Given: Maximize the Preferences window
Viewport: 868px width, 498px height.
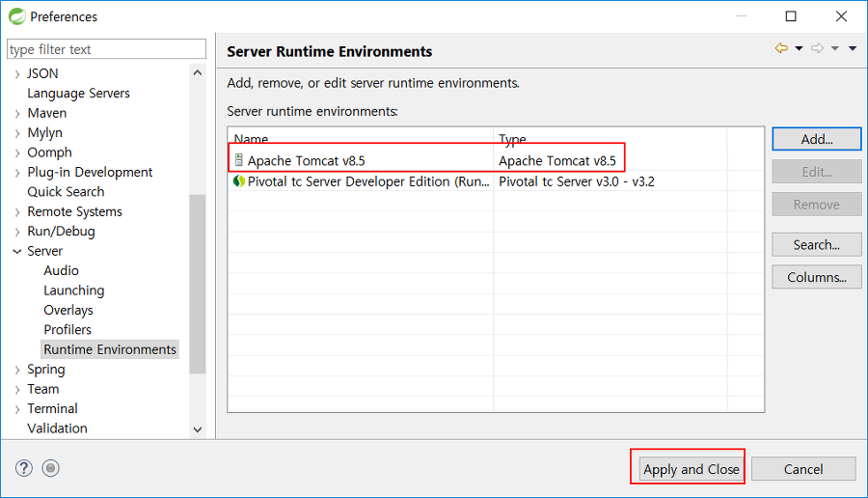Looking at the screenshot, I should coord(791,16).
